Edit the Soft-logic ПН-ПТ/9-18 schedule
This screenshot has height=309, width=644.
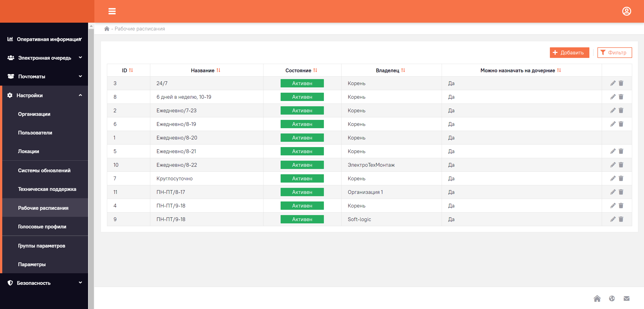click(x=613, y=219)
